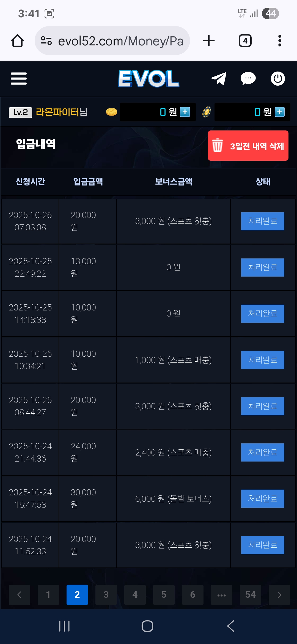Jump to page 54 of deposit history
The width and height of the screenshot is (297, 644).
click(x=251, y=595)
